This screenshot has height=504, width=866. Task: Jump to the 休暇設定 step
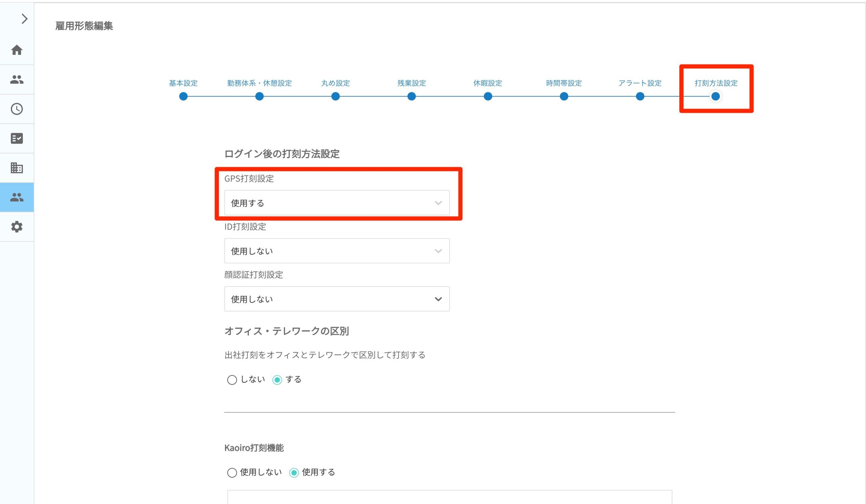coord(488,83)
